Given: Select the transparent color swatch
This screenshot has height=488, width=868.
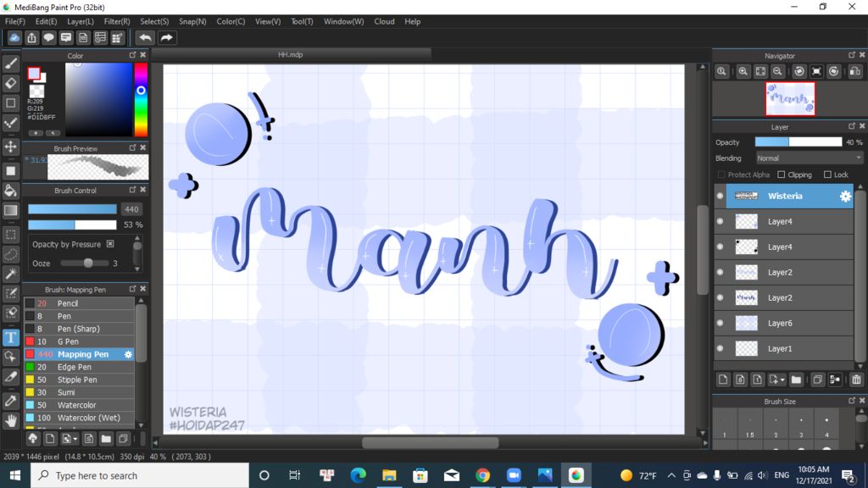Looking at the screenshot, I should pyautogui.click(x=36, y=91).
